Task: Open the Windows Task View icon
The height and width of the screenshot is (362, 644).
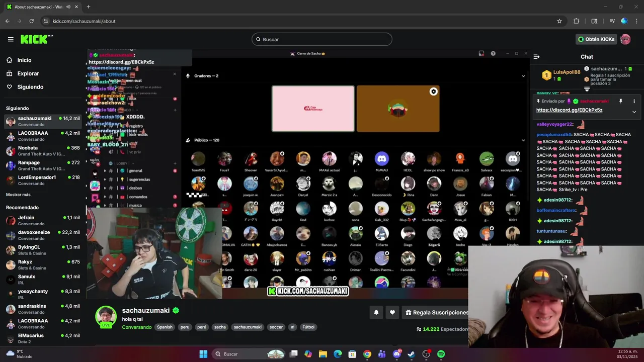Action: (294, 354)
